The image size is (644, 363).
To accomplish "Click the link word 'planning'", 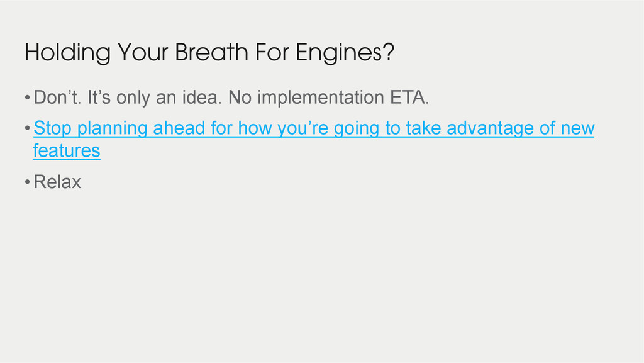I will (x=112, y=128).
